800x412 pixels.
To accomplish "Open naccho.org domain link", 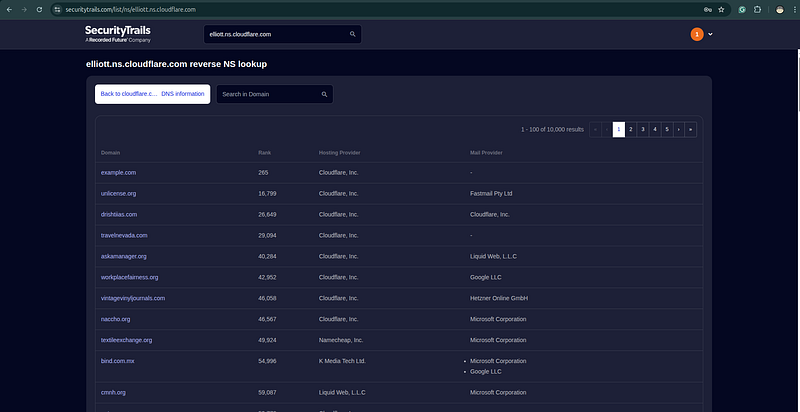I will pos(115,319).
